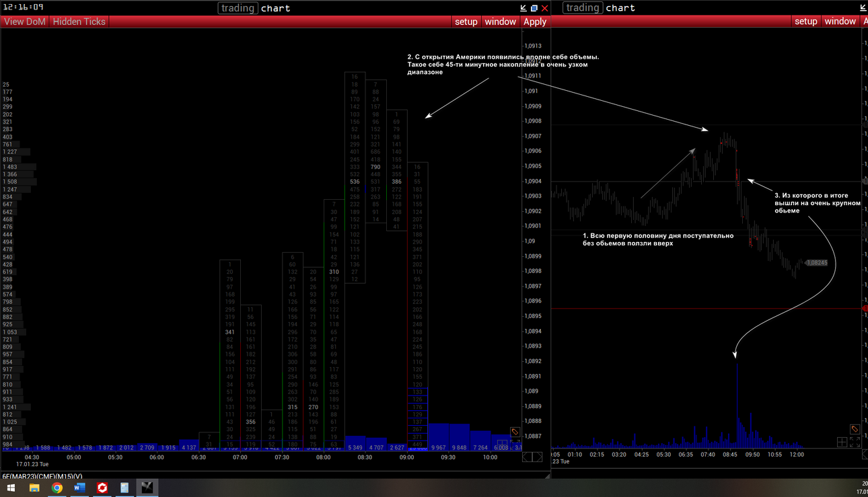
Task: Click 12:00 on right chart time axis
Action: coord(797,455)
